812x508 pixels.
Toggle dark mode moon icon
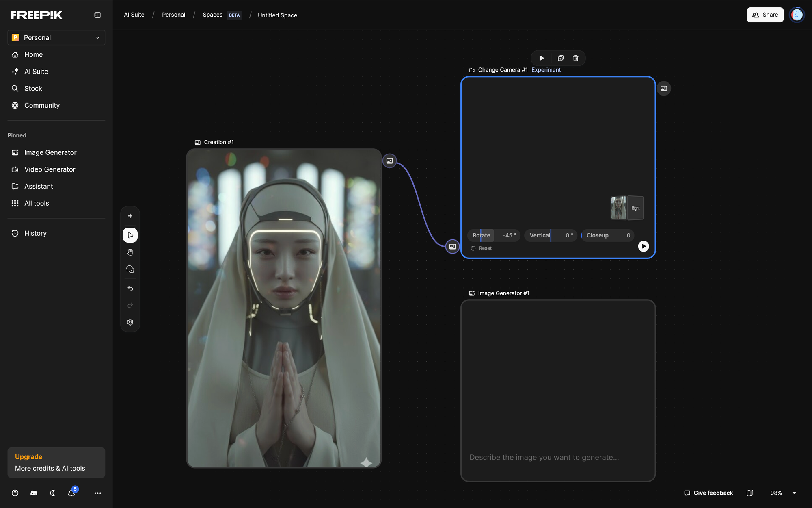tap(53, 493)
